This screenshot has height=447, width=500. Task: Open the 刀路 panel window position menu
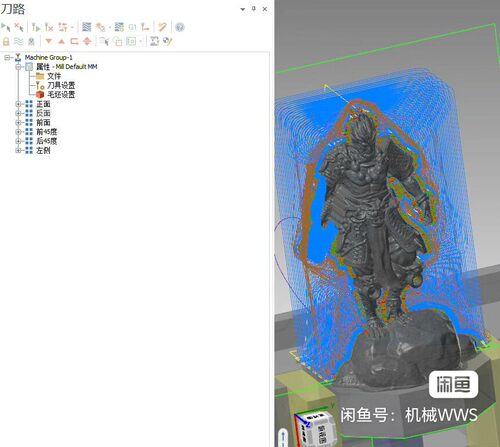coord(243,9)
